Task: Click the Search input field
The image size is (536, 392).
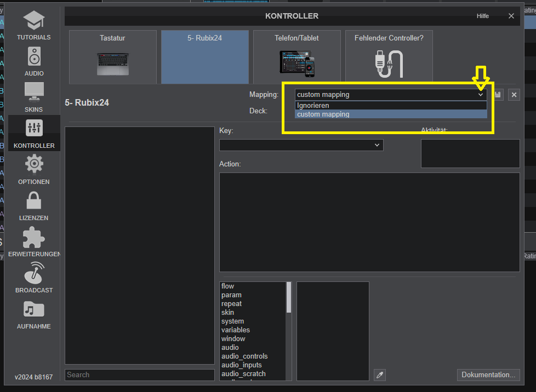Action: [x=139, y=375]
